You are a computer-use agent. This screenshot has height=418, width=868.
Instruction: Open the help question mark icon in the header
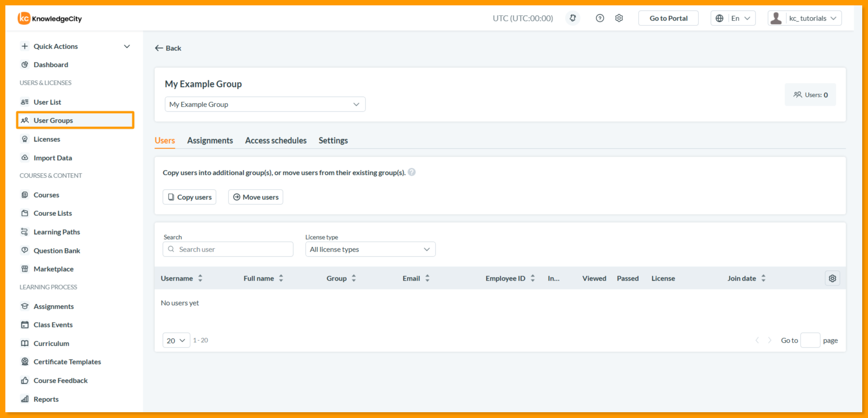click(x=600, y=18)
